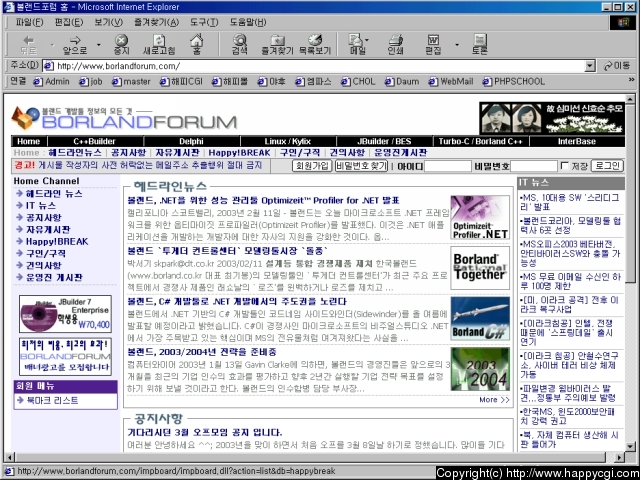This screenshot has width=640, height=480.
Task: Click the Print (인쇄) toolbar icon
Action: click(396, 44)
